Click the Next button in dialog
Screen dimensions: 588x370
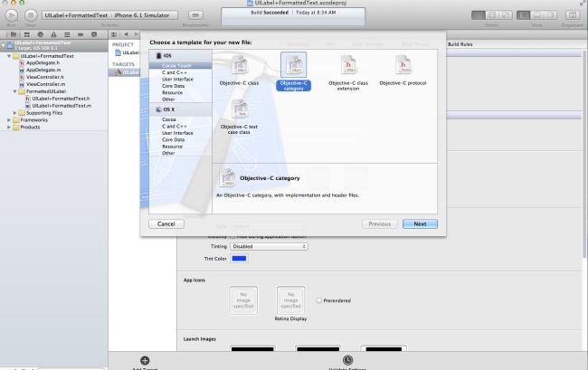(420, 223)
